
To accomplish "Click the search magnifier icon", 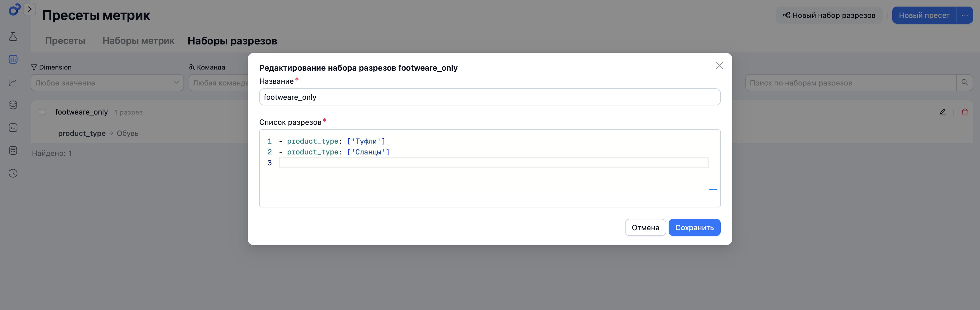I will coord(964,83).
